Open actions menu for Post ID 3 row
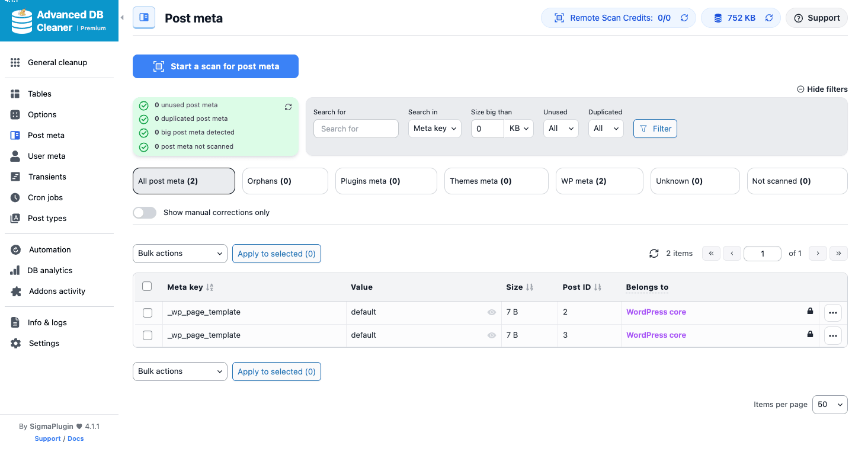The image size is (868, 474). [833, 336]
